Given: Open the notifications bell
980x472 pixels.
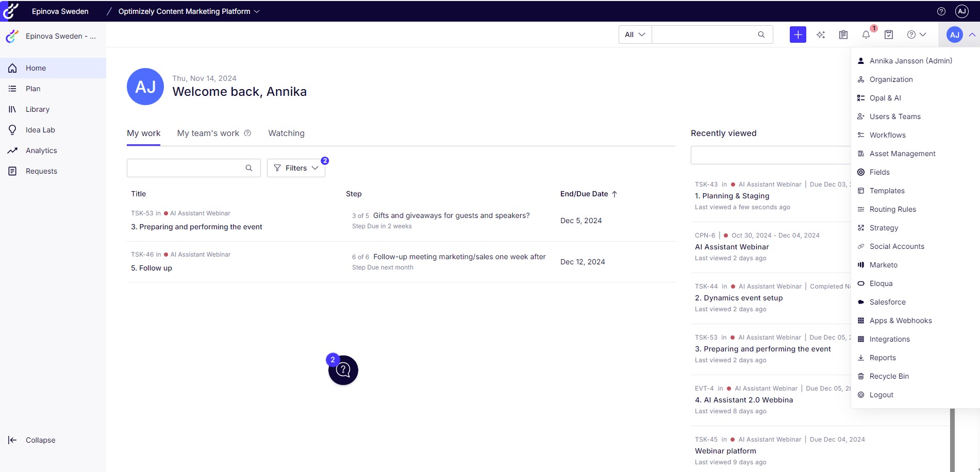Looking at the screenshot, I should 866,35.
